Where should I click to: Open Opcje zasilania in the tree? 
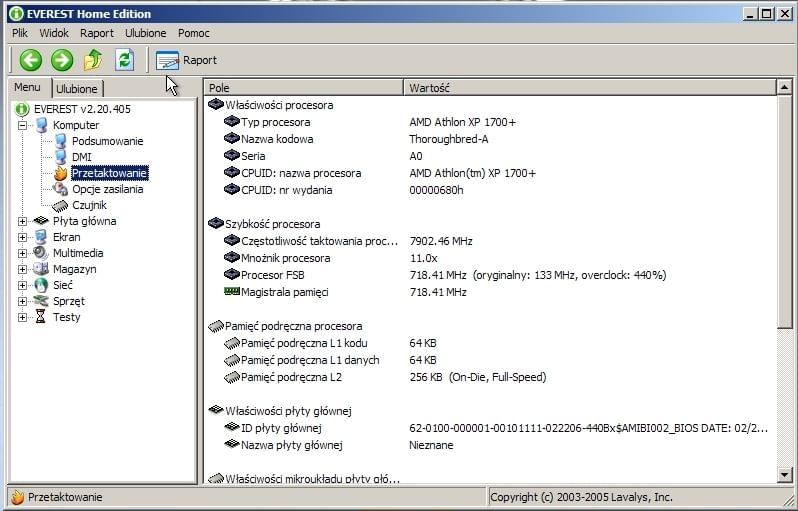tap(107, 189)
